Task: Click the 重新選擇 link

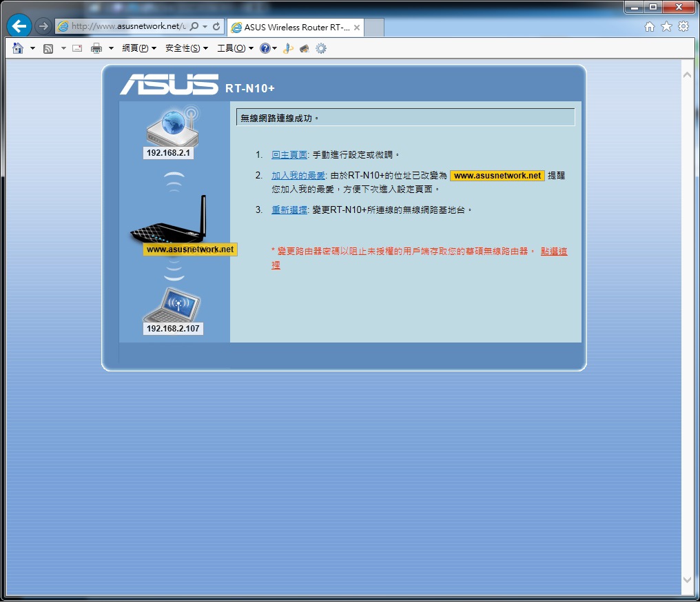Action: (x=289, y=210)
